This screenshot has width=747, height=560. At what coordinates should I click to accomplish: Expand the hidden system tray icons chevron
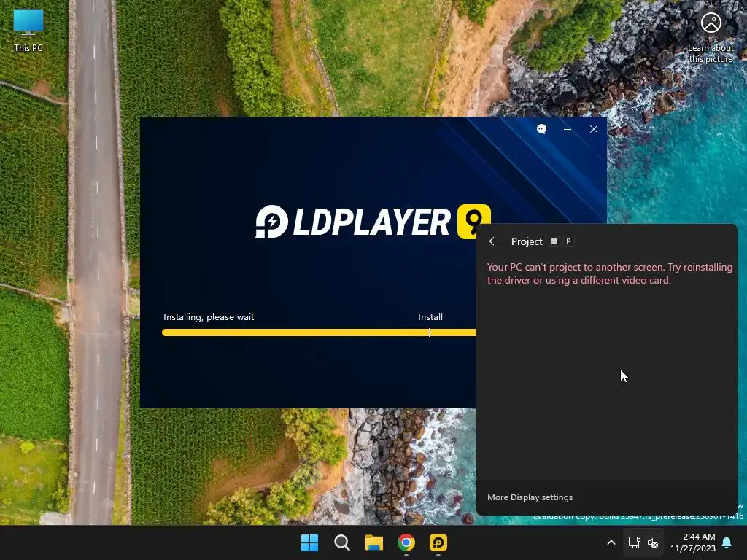coord(611,542)
